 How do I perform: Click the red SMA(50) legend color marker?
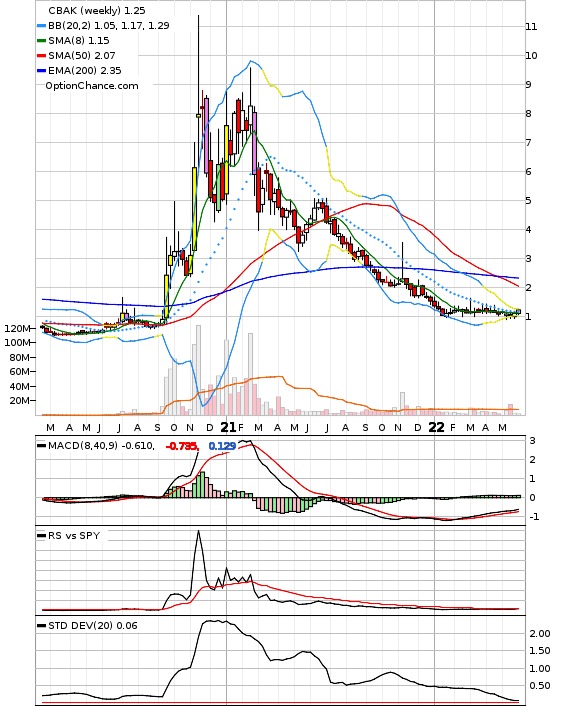[41, 56]
